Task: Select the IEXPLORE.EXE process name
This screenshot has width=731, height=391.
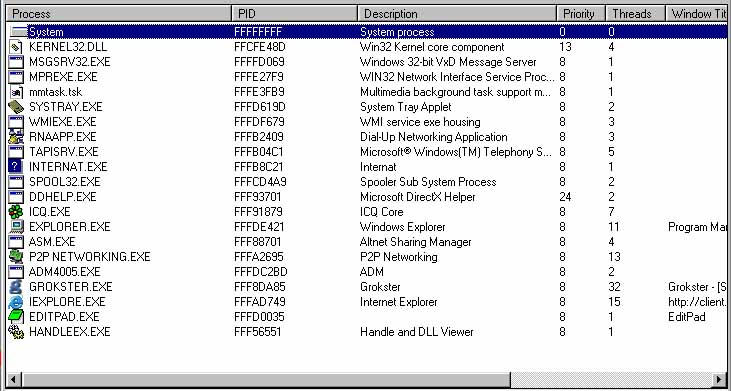Action: (67, 302)
